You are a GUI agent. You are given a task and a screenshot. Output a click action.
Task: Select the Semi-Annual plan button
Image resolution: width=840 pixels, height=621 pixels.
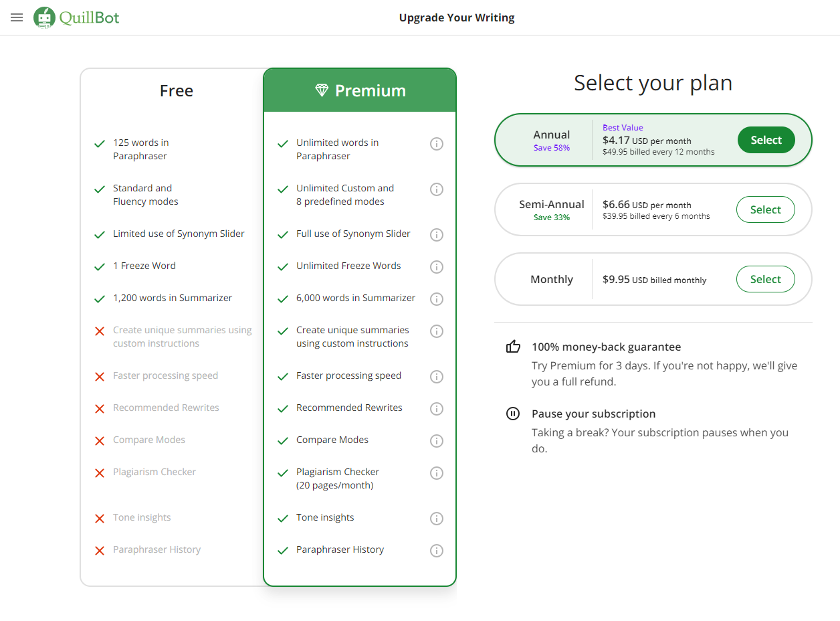(766, 209)
